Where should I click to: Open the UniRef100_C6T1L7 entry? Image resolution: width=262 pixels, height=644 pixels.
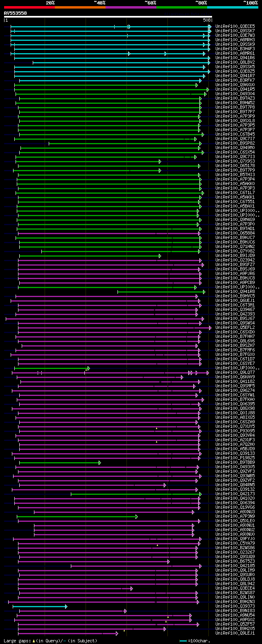[x=235, y=193]
